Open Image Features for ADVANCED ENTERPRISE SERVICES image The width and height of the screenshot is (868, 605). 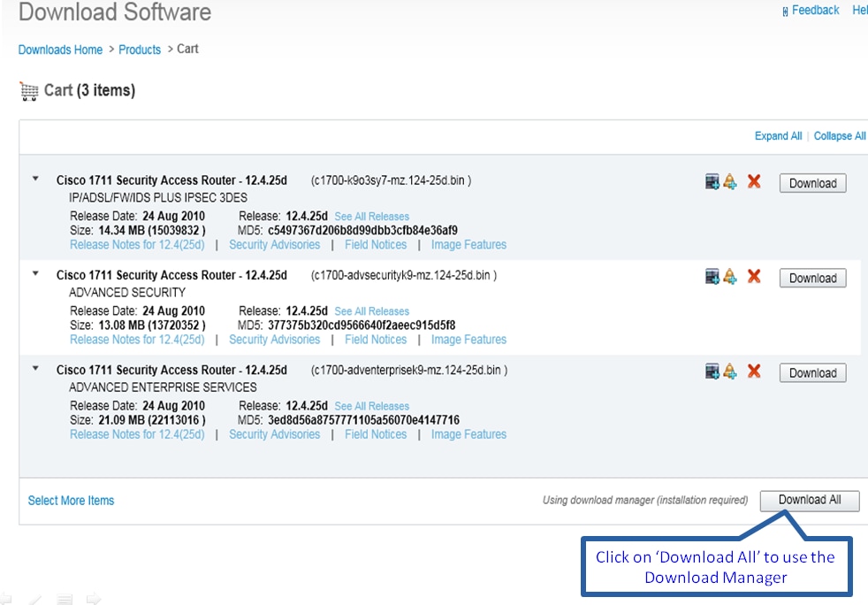(468, 434)
